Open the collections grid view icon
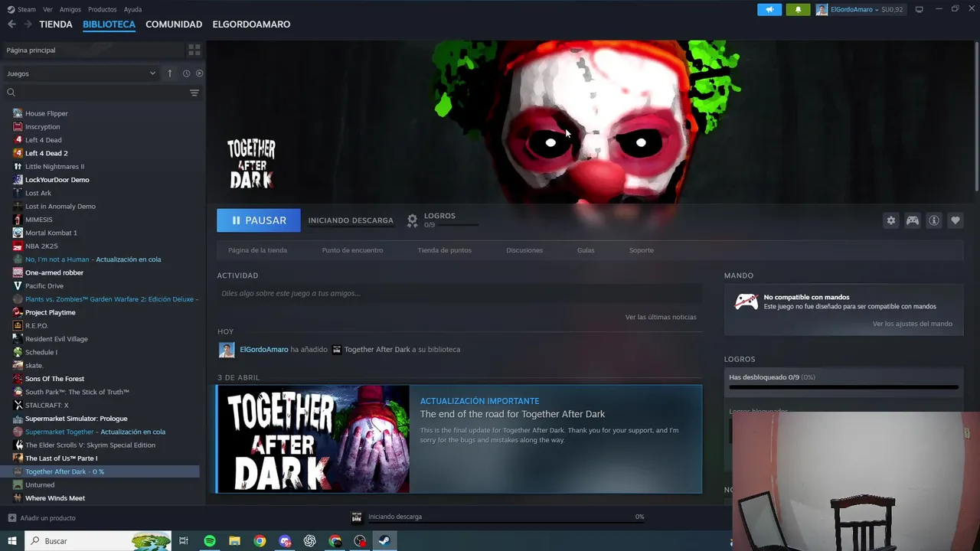 194,50
